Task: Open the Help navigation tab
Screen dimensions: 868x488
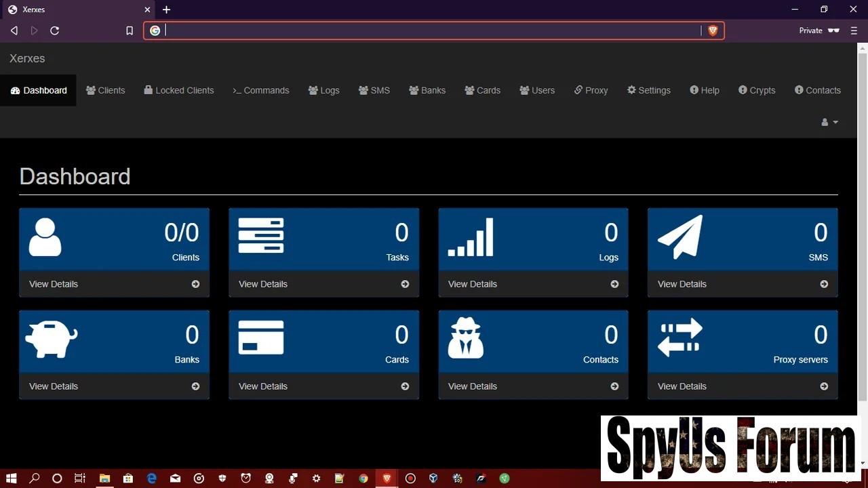Action: pyautogui.click(x=705, y=90)
